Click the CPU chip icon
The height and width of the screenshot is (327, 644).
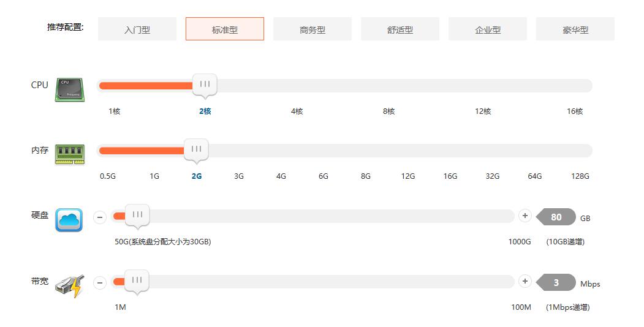[69, 89]
